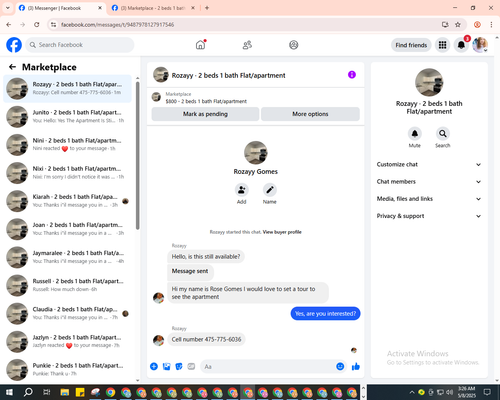Open more actions plus icon in composer
Image resolution: width=500 pixels, height=400 pixels.
point(154,367)
